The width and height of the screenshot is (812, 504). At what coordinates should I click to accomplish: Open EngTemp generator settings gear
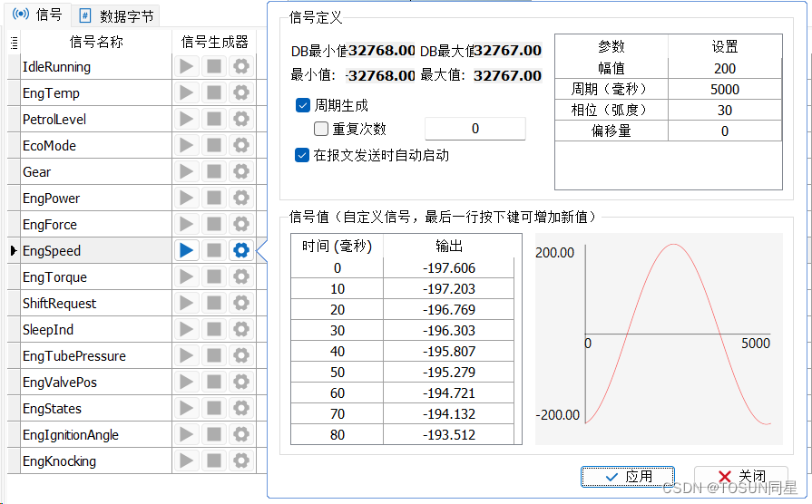241,93
